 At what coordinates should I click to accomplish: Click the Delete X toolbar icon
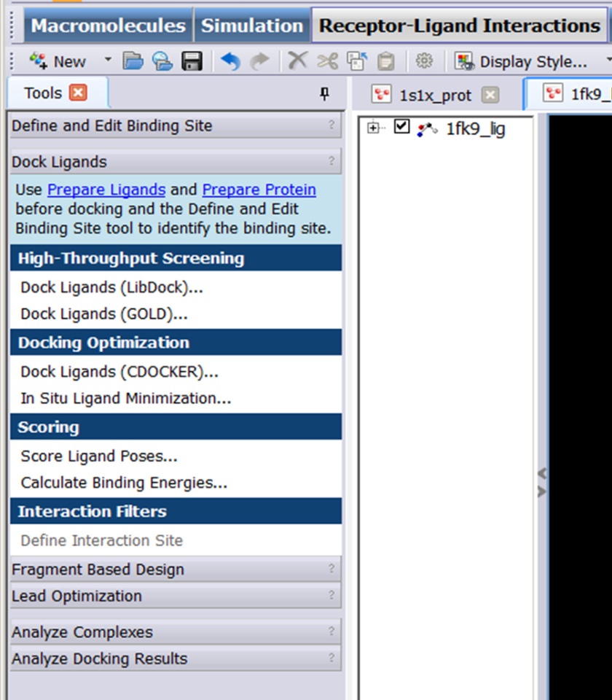pyautogui.click(x=297, y=61)
